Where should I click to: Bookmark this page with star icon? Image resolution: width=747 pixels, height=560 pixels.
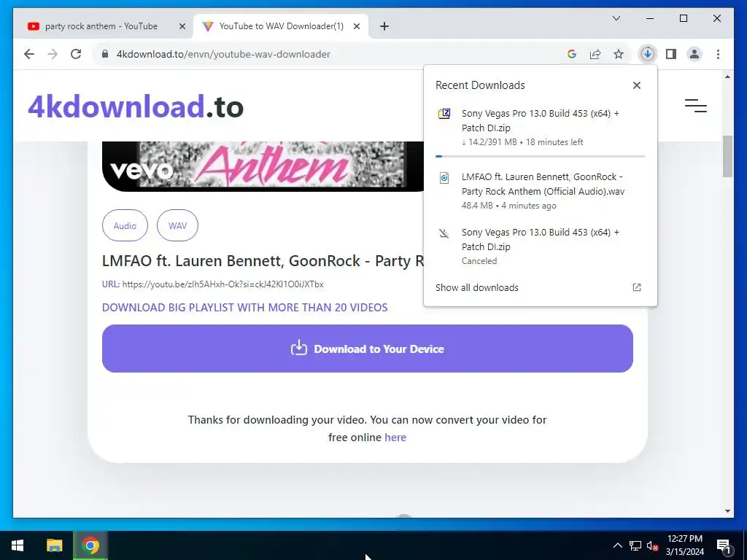coord(619,54)
